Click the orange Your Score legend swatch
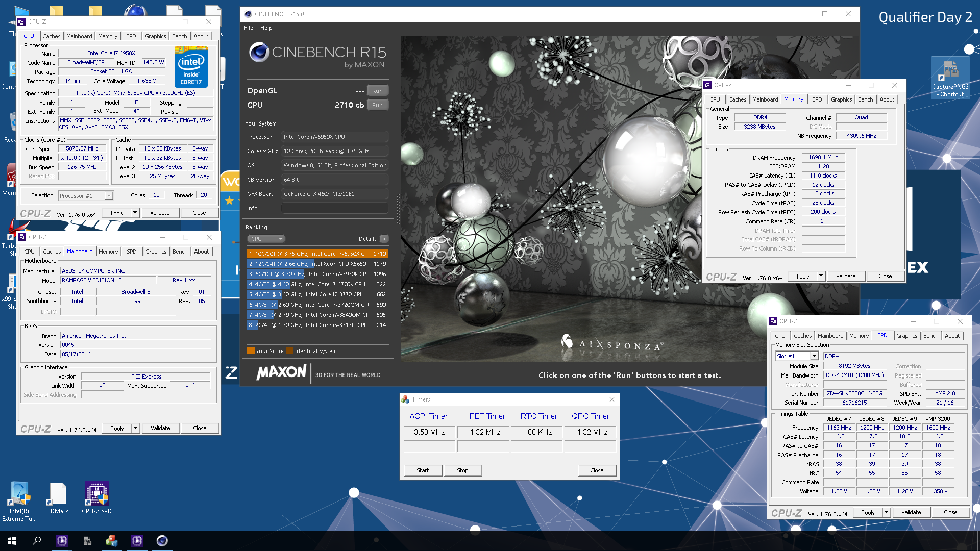This screenshot has height=551, width=980. point(251,351)
